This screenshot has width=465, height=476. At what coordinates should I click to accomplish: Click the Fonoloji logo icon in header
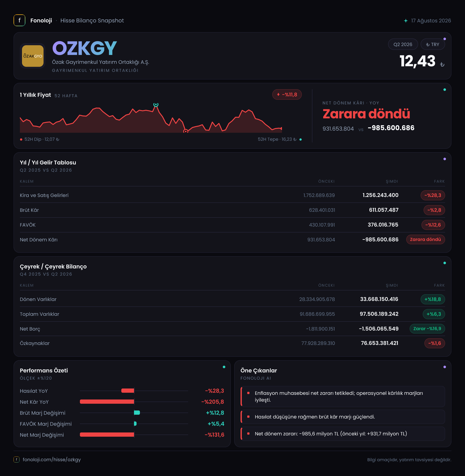tap(19, 21)
